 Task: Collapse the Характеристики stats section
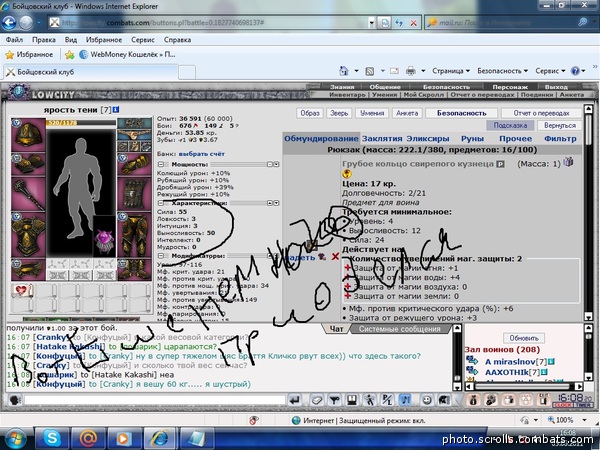click(x=161, y=203)
